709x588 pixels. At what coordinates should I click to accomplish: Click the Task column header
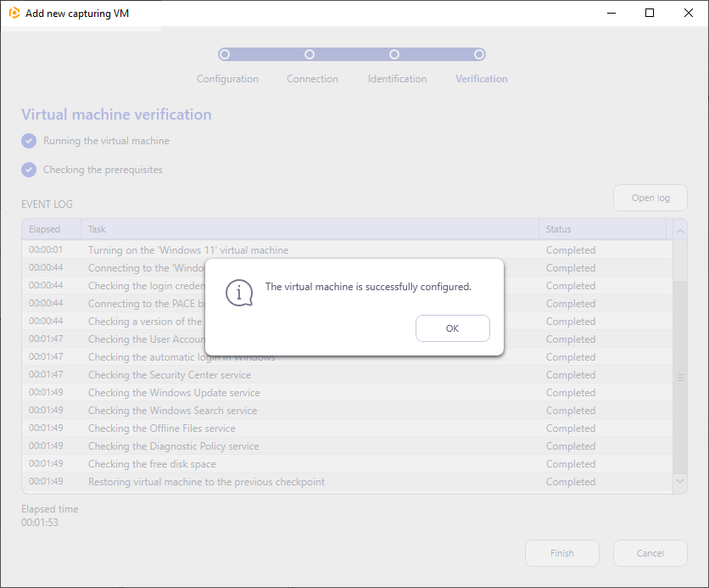(x=310, y=229)
